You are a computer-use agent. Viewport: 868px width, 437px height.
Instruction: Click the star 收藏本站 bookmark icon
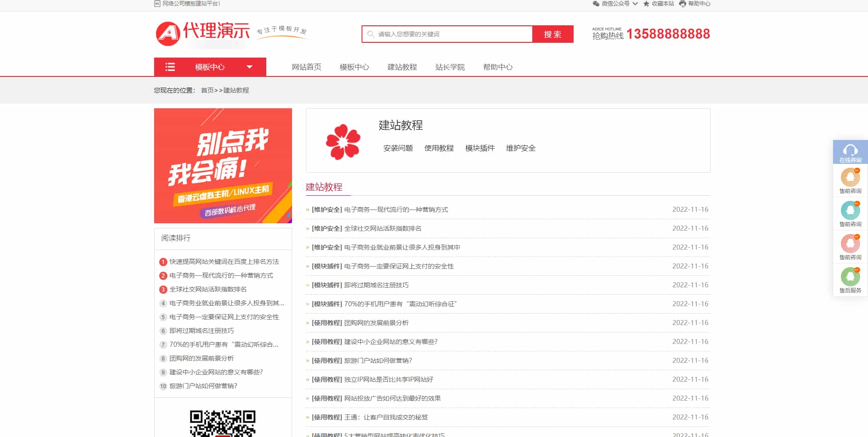coord(646,4)
